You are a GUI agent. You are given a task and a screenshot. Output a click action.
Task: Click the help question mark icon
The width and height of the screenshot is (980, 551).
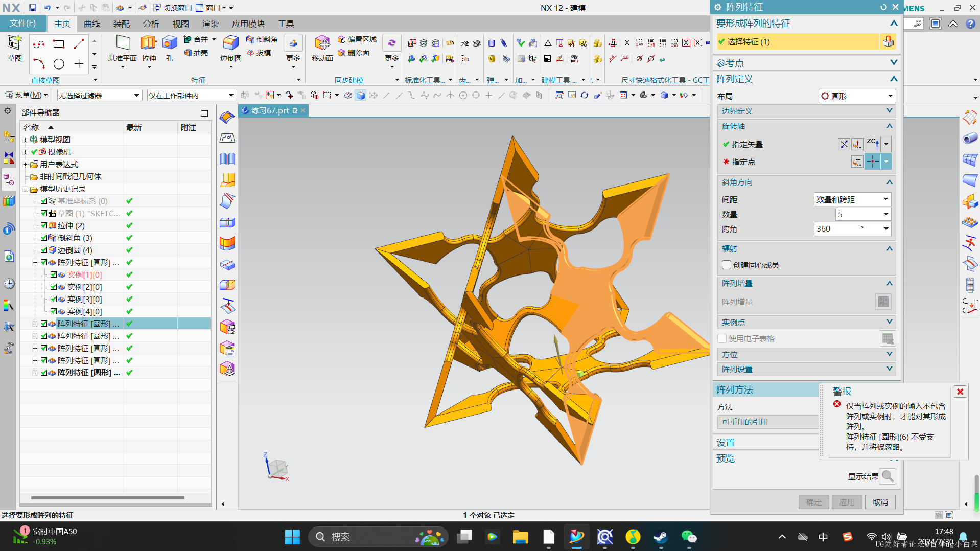click(970, 24)
